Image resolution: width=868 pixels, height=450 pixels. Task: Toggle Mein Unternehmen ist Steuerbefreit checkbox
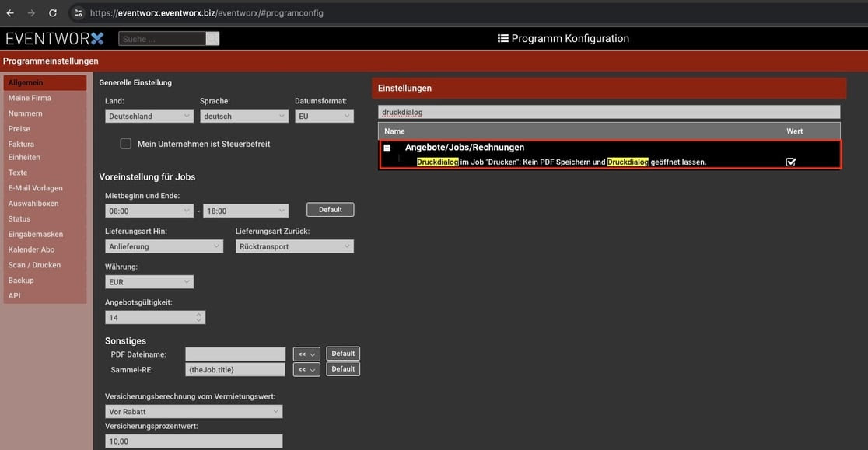(x=126, y=144)
